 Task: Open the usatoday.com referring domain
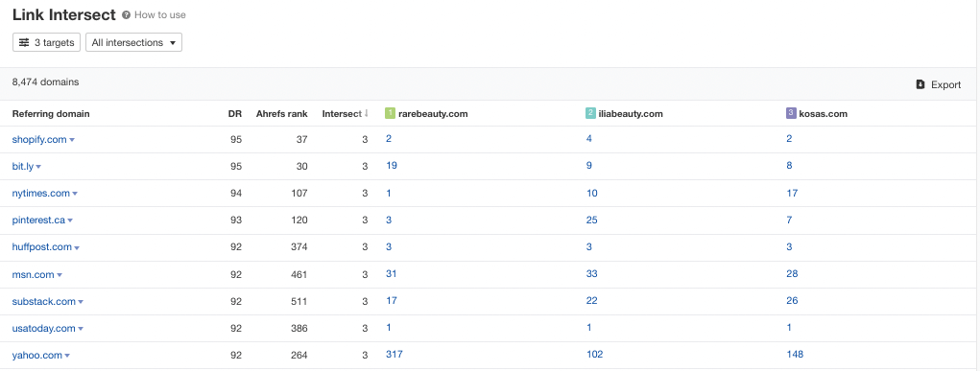coord(44,328)
